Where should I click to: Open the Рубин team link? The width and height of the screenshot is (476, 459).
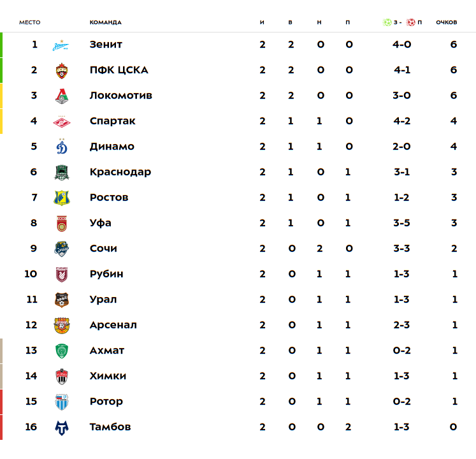point(106,274)
